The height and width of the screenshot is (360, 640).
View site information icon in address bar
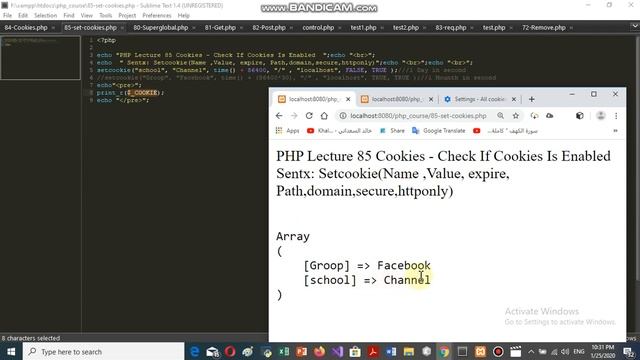pyautogui.click(x=343, y=116)
